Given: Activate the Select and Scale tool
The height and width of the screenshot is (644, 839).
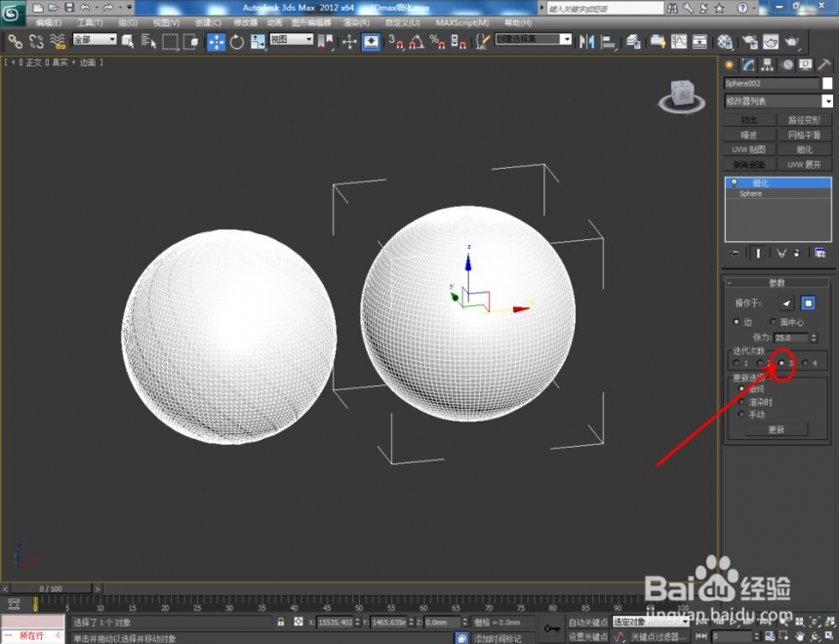Looking at the screenshot, I should coord(258,42).
